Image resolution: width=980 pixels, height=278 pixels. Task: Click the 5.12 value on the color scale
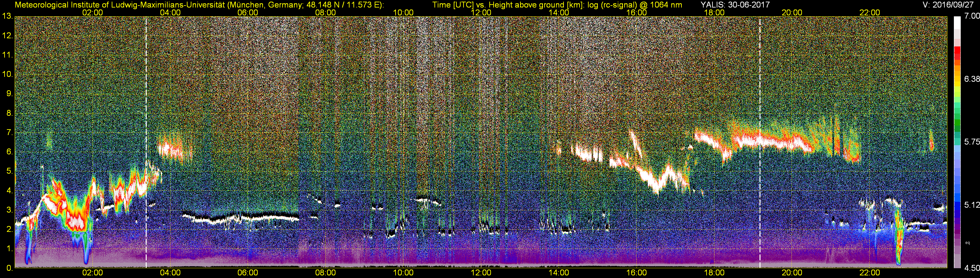972,204
